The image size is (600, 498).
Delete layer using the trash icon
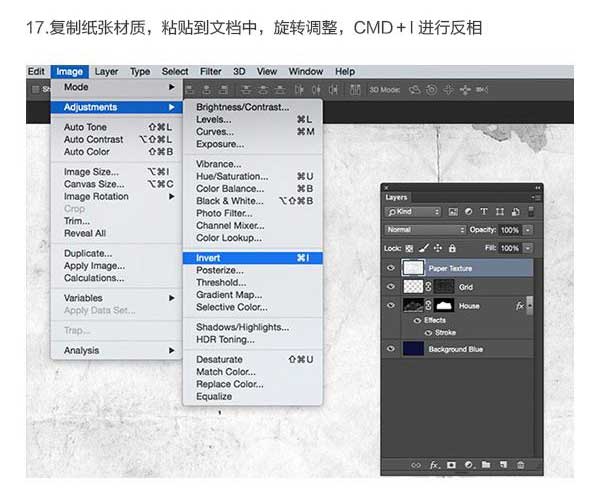click(520, 465)
